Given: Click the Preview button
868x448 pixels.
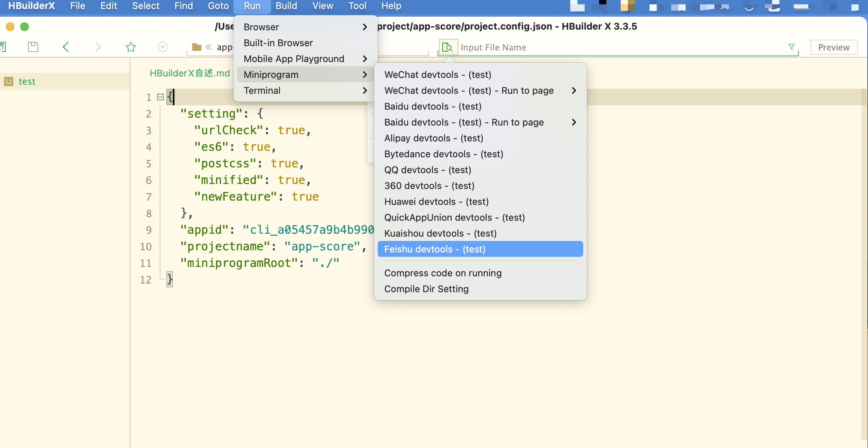Looking at the screenshot, I should tap(833, 47).
